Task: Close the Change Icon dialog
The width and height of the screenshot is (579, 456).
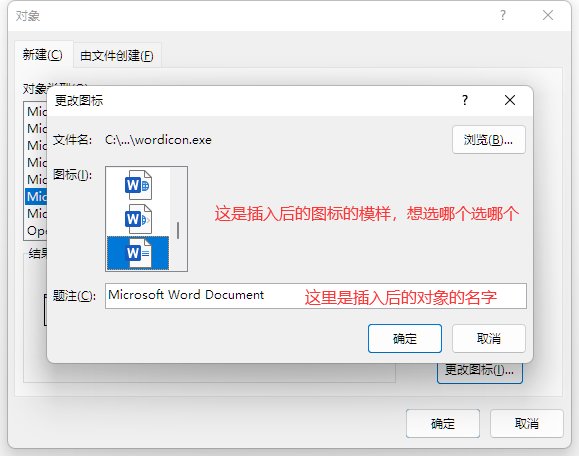Action: [x=510, y=100]
